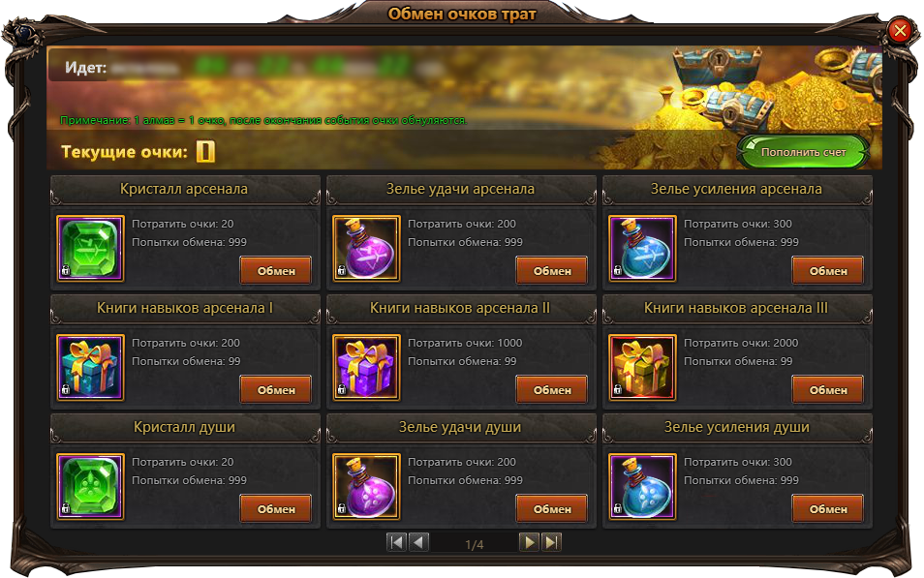Click the blue Зелье усиления души potion icon
This screenshot has height=578, width=924.
point(642,487)
